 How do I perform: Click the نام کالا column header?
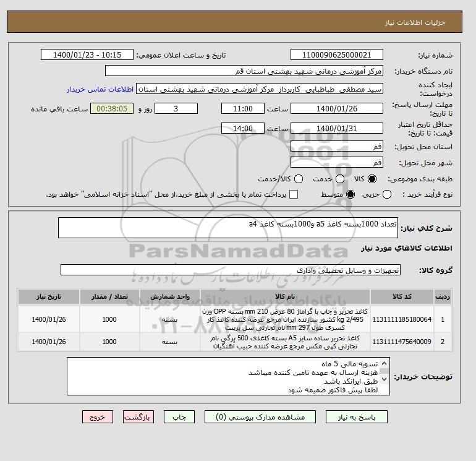point(285,296)
